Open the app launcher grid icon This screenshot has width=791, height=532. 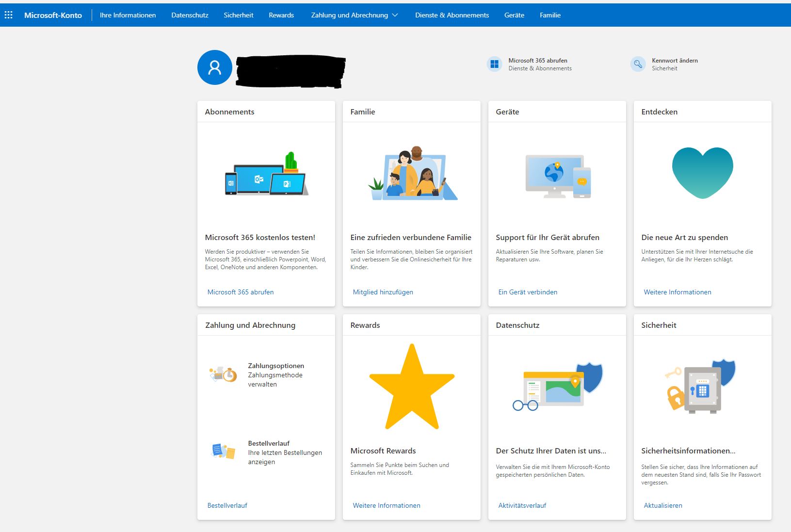(8, 15)
